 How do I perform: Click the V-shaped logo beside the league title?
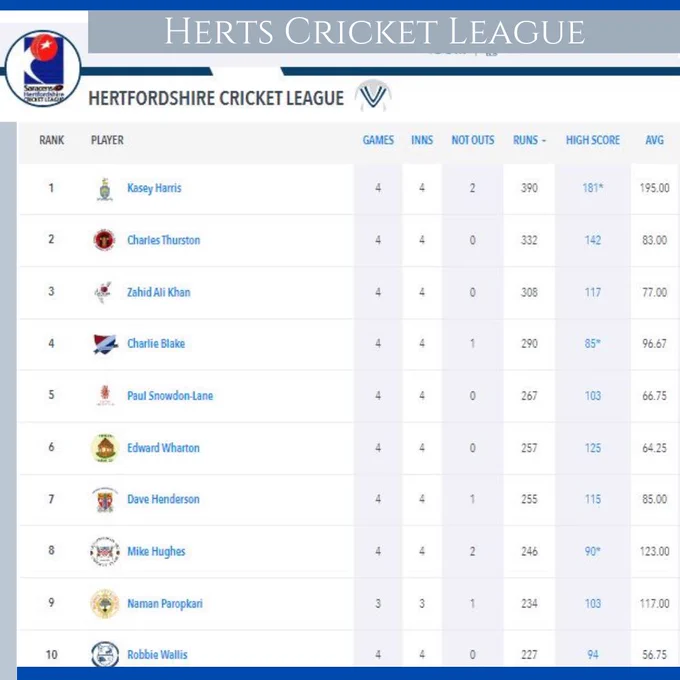[373, 96]
